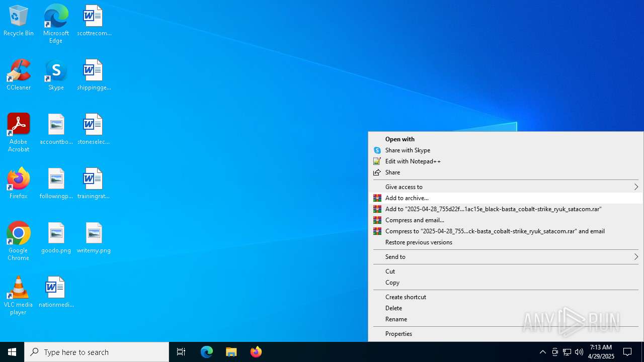Choose Delete from context menu

click(x=506, y=308)
